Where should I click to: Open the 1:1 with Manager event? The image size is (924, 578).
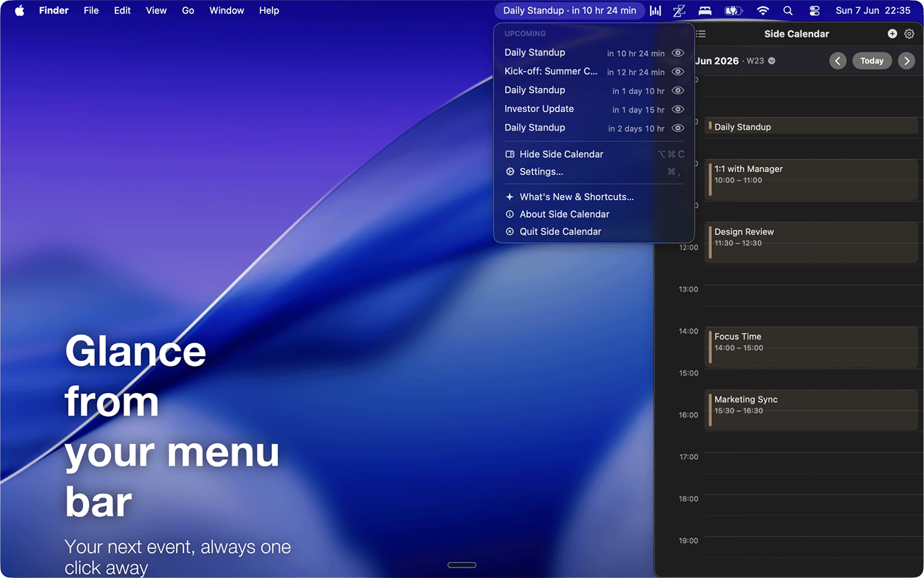(811, 180)
